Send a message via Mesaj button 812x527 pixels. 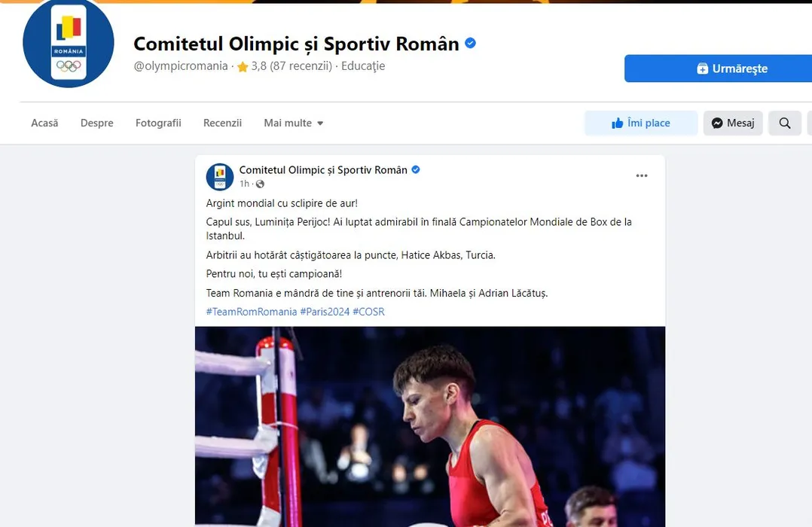point(733,123)
